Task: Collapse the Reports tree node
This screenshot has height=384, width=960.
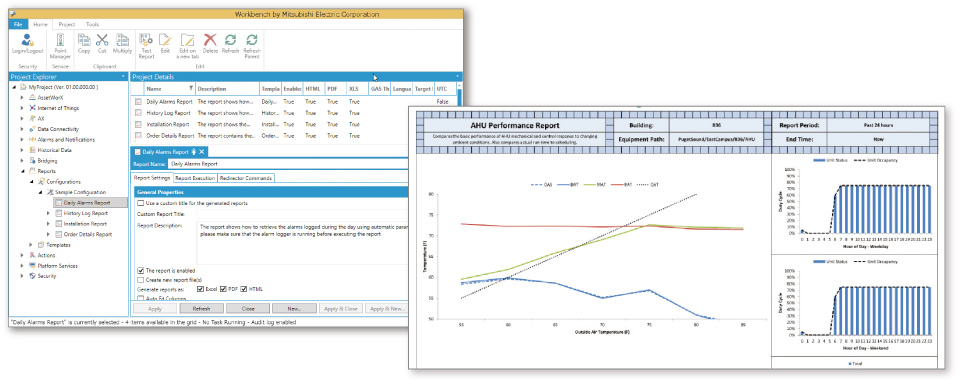Action: coord(23,171)
